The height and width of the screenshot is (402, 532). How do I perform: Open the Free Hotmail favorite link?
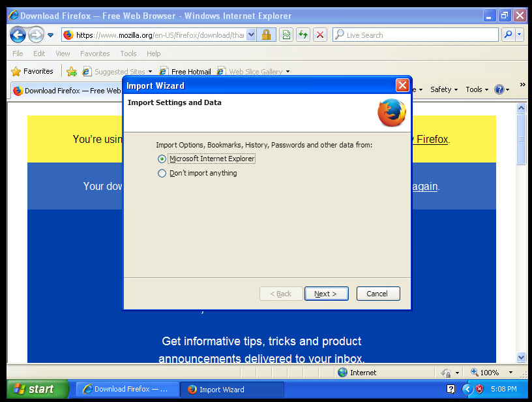click(x=185, y=71)
